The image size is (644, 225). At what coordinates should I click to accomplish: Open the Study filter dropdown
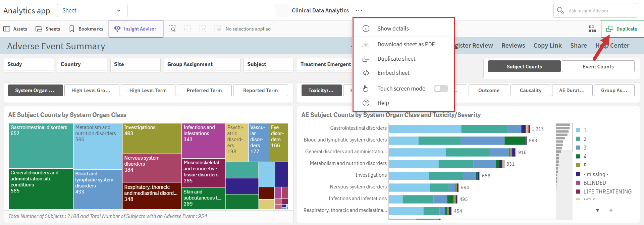click(x=29, y=64)
